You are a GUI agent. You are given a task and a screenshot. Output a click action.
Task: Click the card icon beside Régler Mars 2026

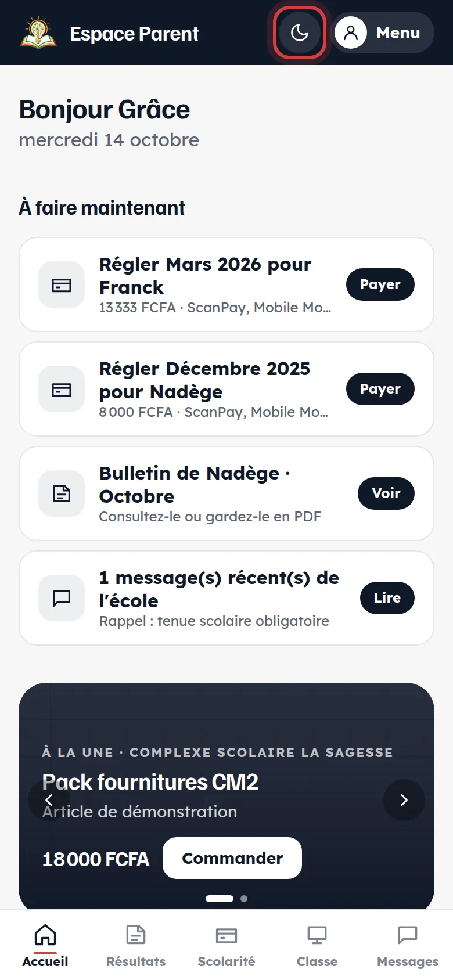click(62, 284)
